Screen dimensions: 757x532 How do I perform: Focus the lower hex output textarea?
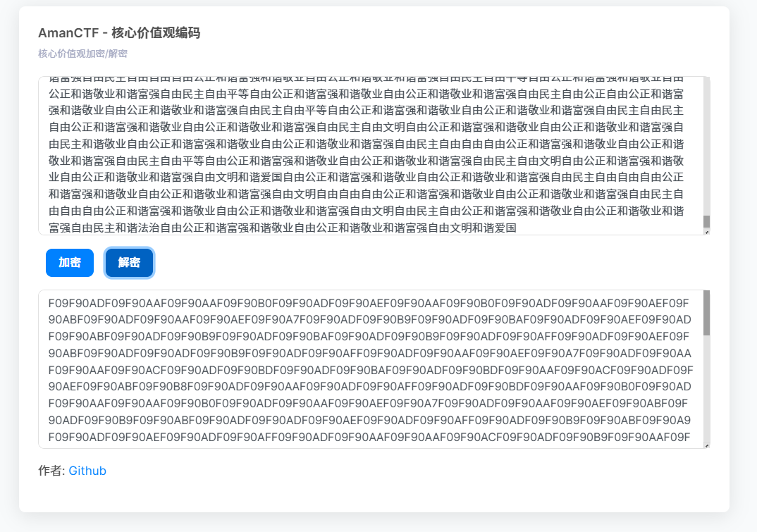click(374, 369)
